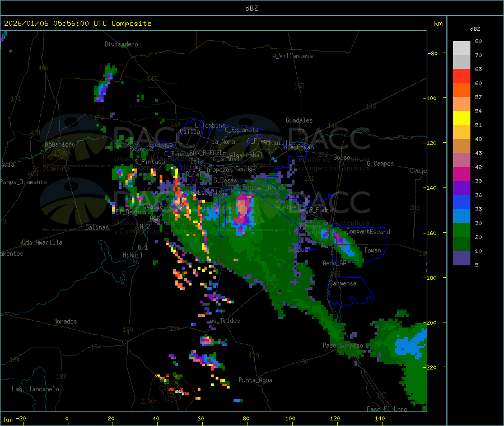Select the Pampa_Diamante label

(24, 182)
